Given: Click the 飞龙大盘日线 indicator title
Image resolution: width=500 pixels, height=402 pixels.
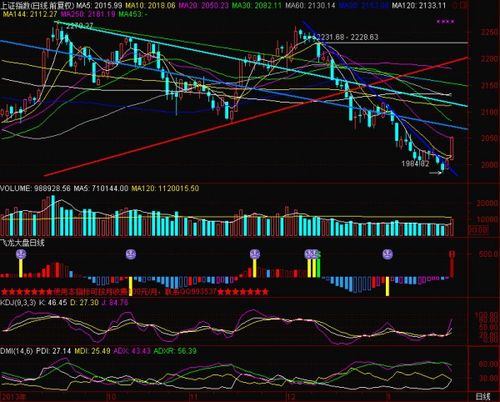Looking at the screenshot, I should coord(22,243).
